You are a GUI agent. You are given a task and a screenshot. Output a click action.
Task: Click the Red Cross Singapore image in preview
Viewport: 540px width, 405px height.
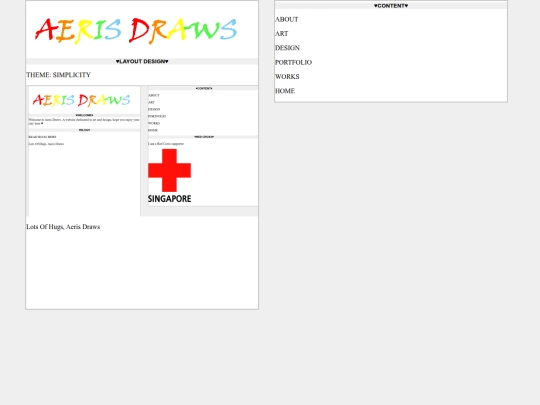169,176
